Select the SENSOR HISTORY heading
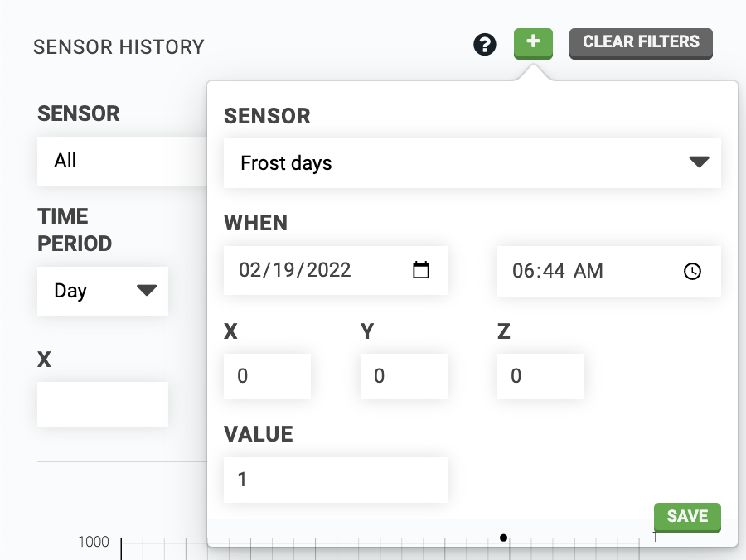Screen dimensions: 746x560 [x=119, y=47]
